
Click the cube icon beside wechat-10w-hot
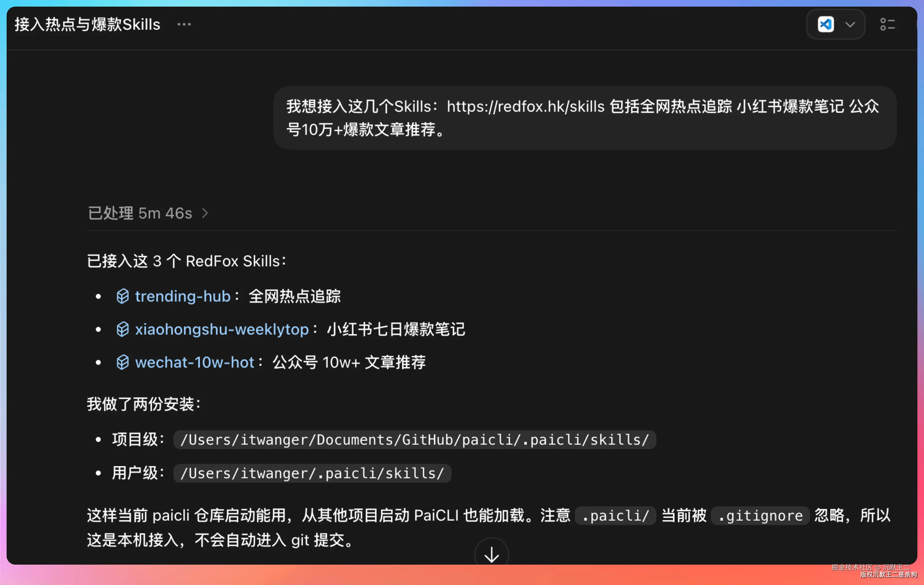123,362
